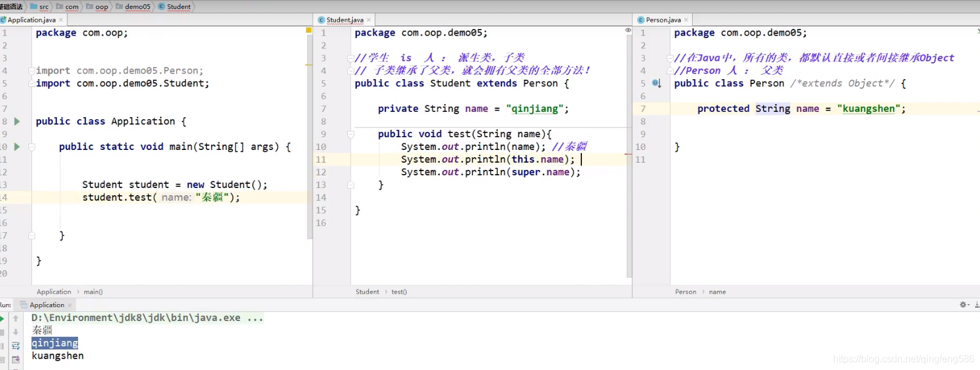The image size is (980, 370).
Task: Toggle soft-wrap in the Run console
Action: point(16,346)
